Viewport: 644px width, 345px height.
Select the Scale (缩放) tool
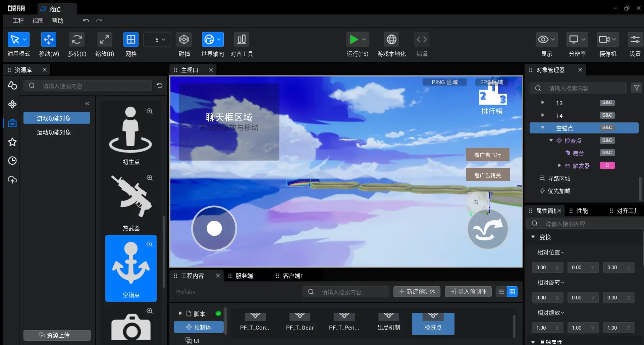[104, 40]
